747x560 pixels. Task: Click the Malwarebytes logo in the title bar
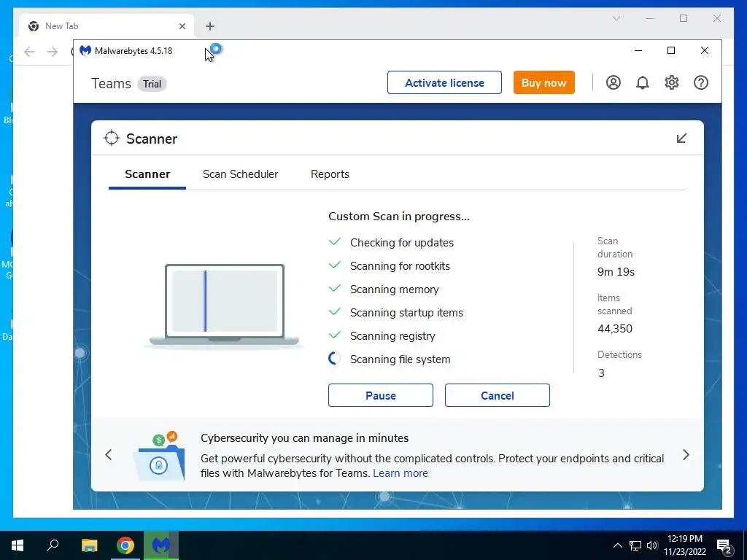[x=85, y=50]
